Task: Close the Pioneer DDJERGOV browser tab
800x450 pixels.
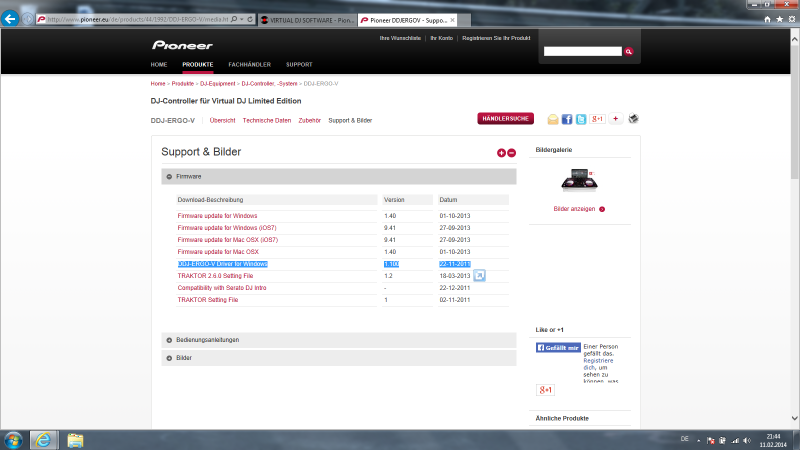Action: click(452, 20)
